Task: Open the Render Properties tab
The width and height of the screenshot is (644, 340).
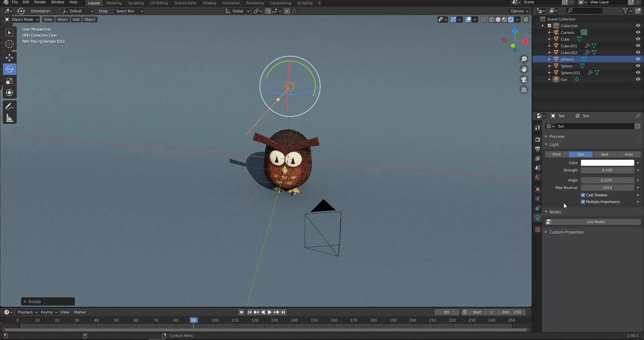Action: [538, 140]
